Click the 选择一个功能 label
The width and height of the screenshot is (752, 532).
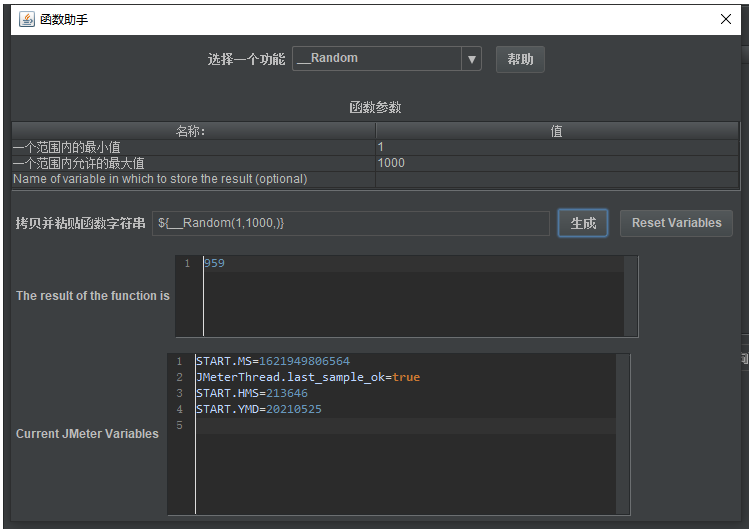click(246, 59)
